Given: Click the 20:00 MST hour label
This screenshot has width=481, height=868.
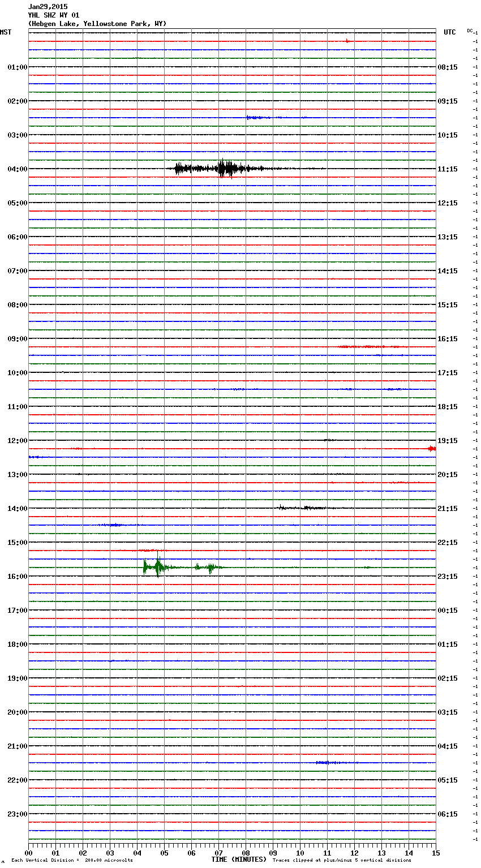Looking at the screenshot, I should [17, 712].
